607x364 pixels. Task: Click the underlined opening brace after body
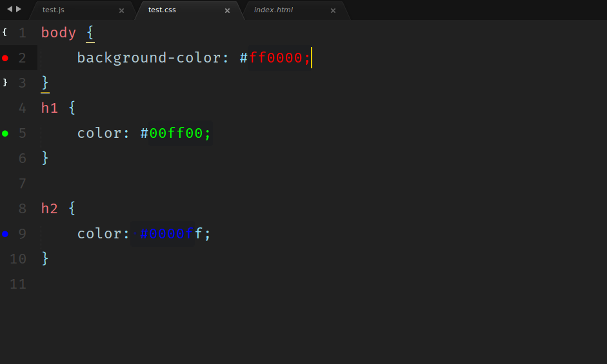coord(90,33)
